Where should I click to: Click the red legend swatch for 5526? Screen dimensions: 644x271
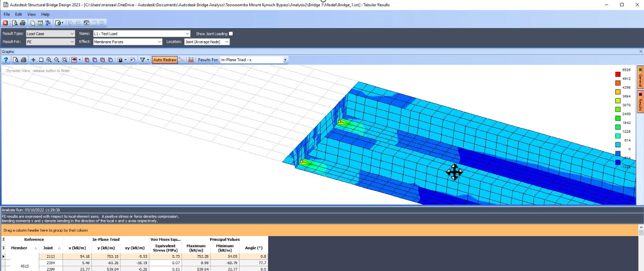click(x=618, y=74)
